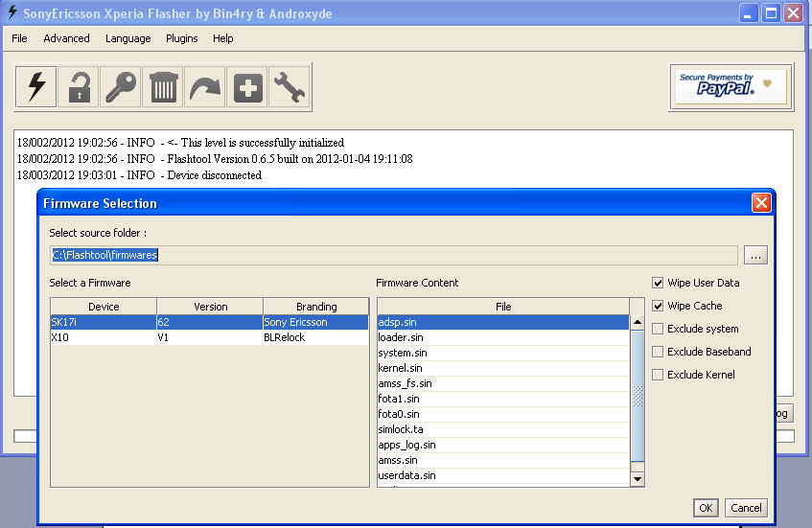Viewport: 812px width, 528px height.
Task: Select amss.sin in firmware content
Action: (503, 460)
